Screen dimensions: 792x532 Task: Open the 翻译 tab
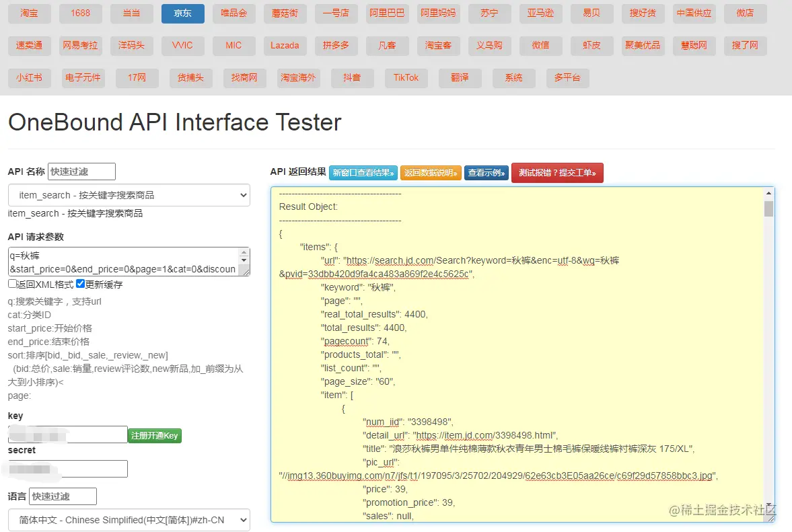tap(460, 78)
